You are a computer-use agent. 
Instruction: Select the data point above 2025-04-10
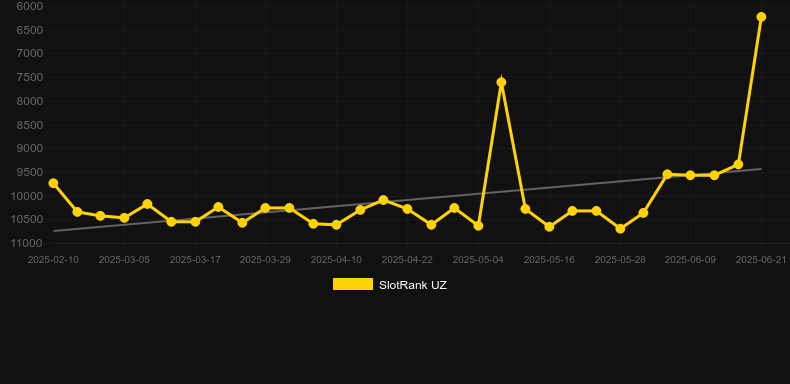pos(336,225)
